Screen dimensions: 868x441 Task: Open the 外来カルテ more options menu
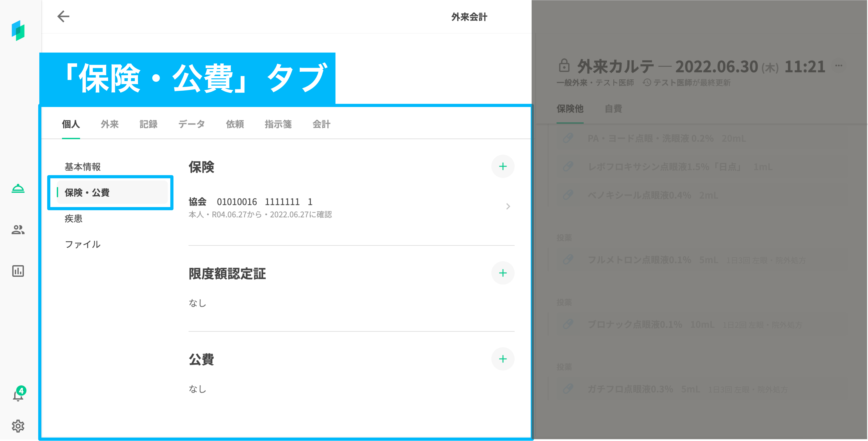(x=839, y=66)
